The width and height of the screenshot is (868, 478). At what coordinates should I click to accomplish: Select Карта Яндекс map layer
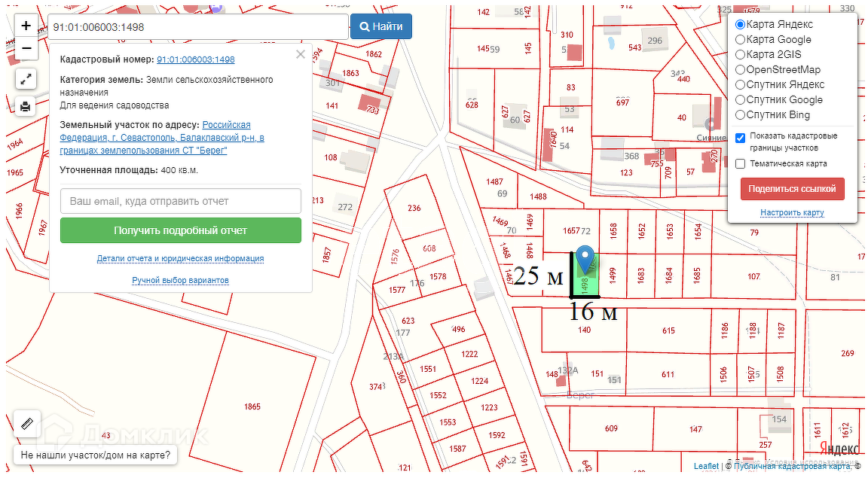[x=740, y=24]
